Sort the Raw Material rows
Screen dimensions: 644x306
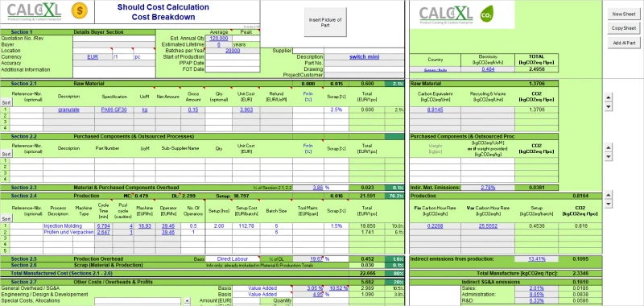[x=6, y=103]
